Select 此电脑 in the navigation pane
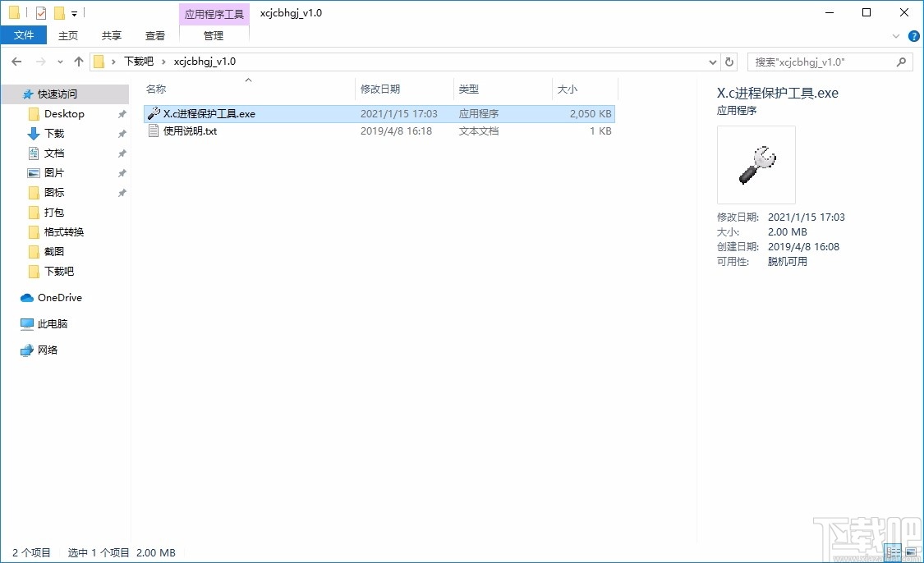Screen dimensions: 924x563 click(51, 323)
